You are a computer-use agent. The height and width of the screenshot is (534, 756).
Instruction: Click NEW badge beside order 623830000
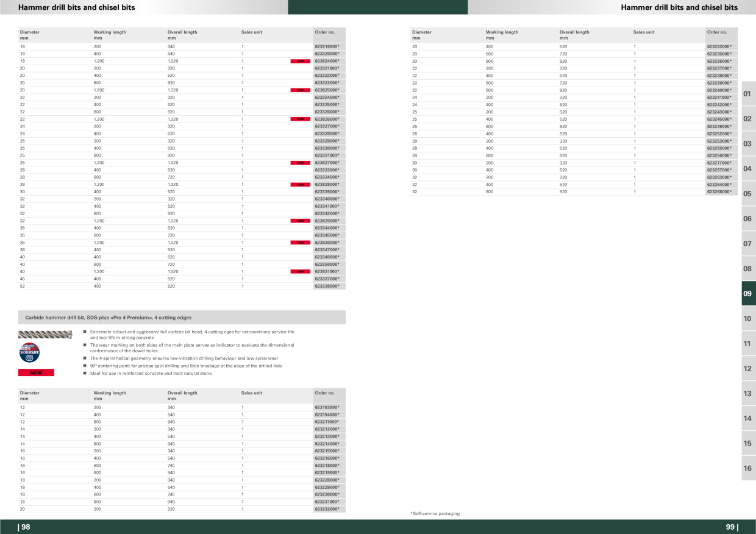tap(300, 243)
